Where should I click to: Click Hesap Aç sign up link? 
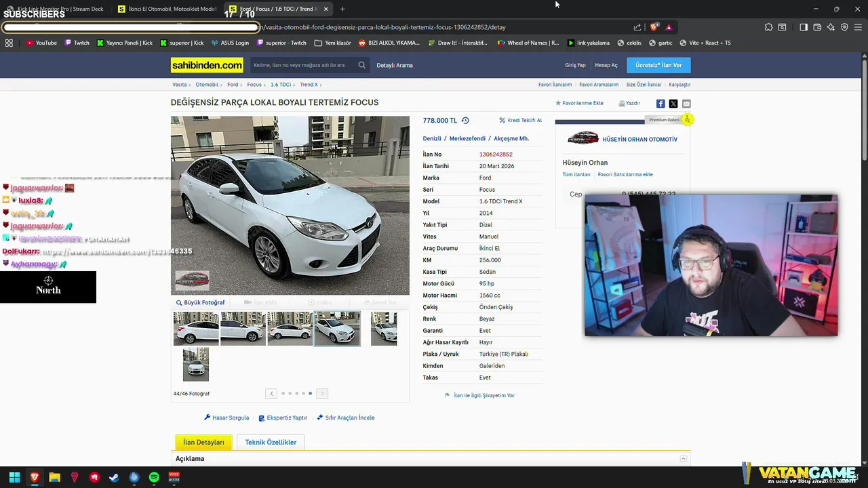pyautogui.click(x=606, y=65)
